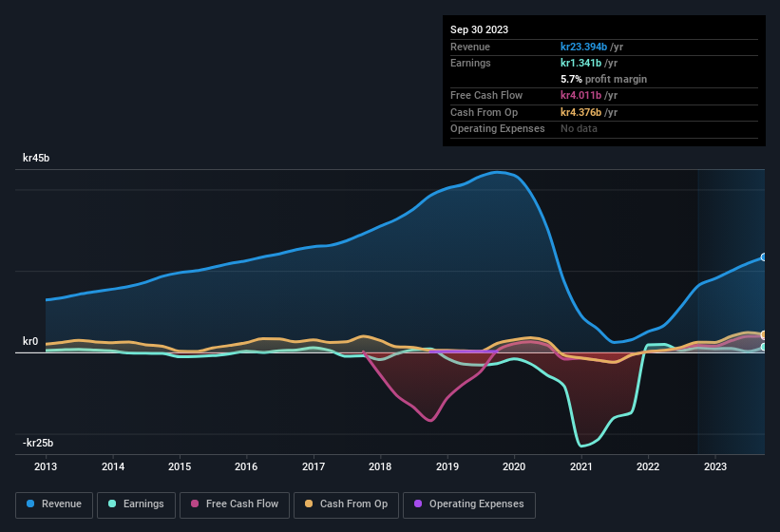Toggle the Cash From Op legend button

point(346,505)
